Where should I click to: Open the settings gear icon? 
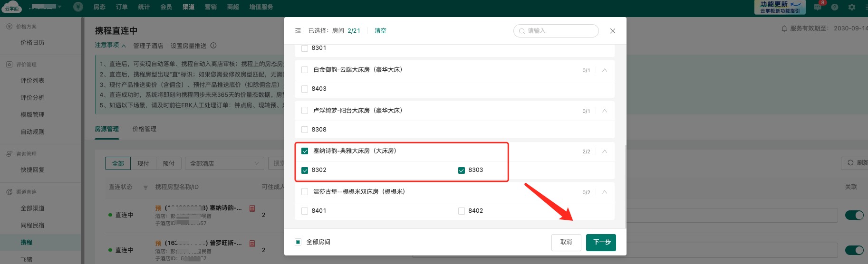[851, 7]
